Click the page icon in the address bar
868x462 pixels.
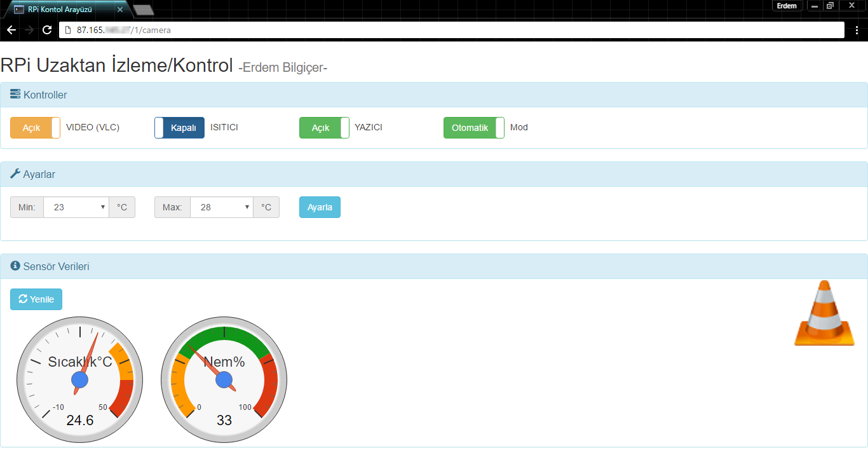[x=67, y=30]
